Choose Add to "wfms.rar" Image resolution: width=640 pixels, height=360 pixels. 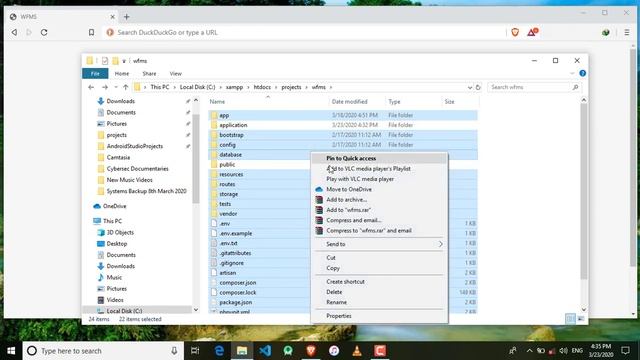379,210
